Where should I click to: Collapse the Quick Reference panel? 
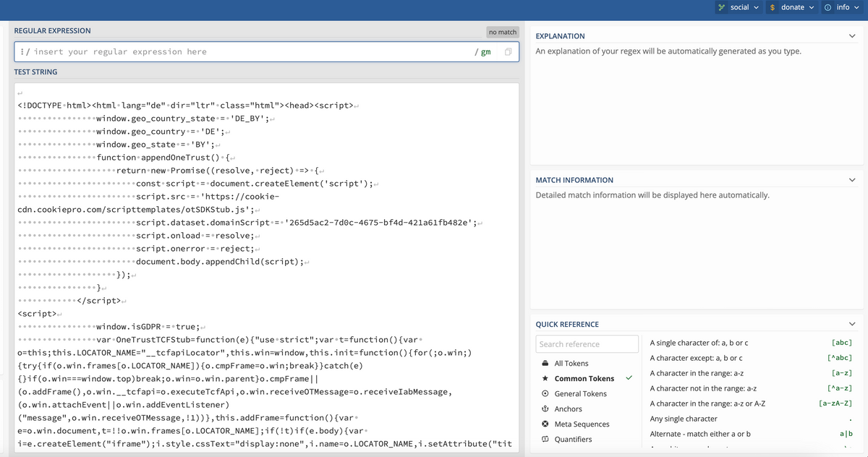click(x=851, y=325)
